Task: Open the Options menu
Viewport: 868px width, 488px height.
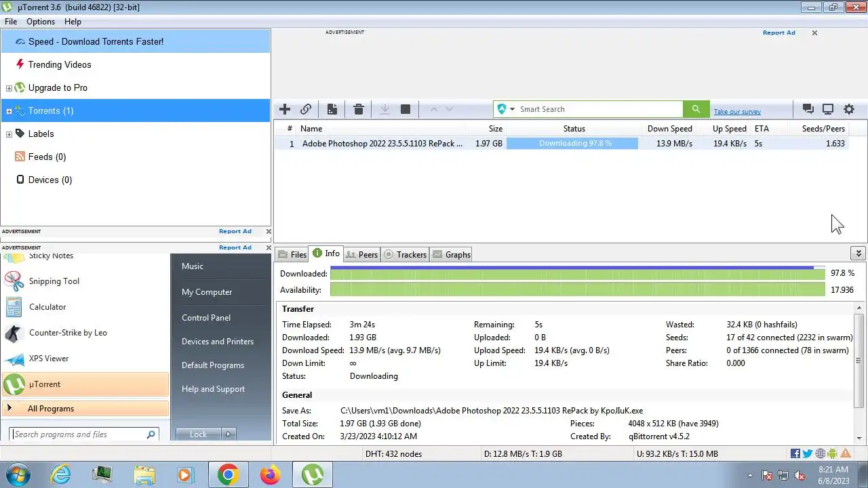Action: (x=41, y=22)
